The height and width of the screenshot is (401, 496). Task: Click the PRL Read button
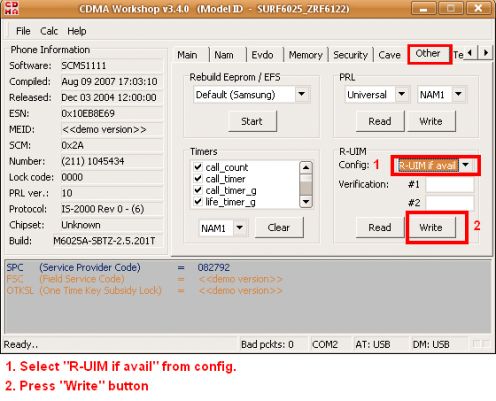point(380,121)
